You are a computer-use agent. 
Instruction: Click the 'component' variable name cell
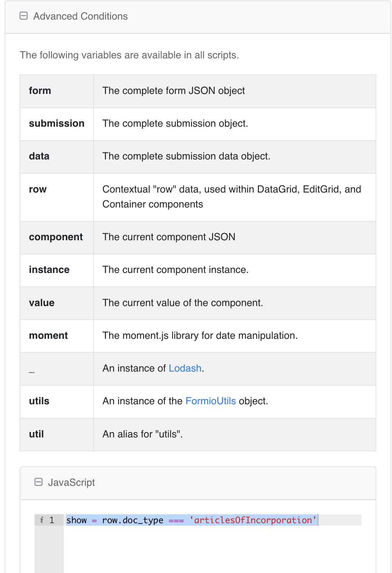[x=57, y=237]
